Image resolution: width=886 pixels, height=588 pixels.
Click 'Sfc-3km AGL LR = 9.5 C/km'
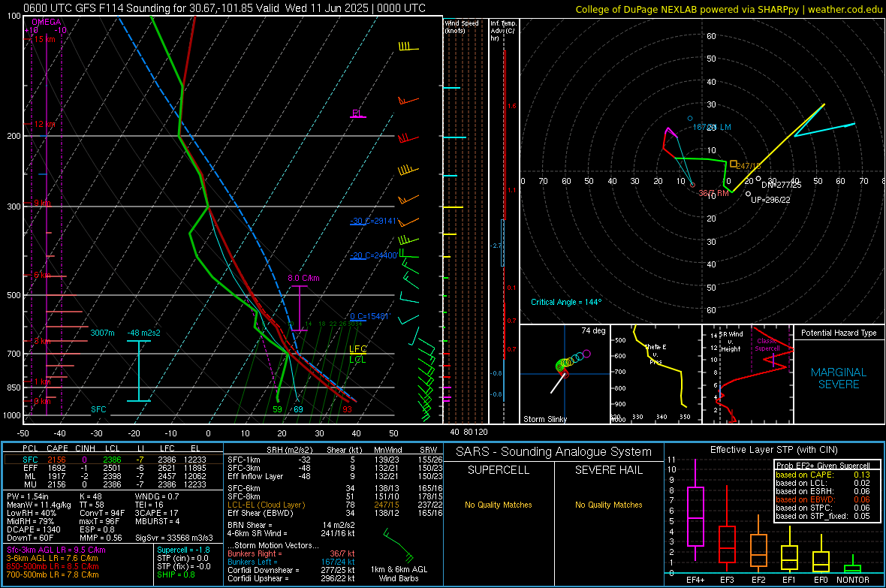(56, 550)
